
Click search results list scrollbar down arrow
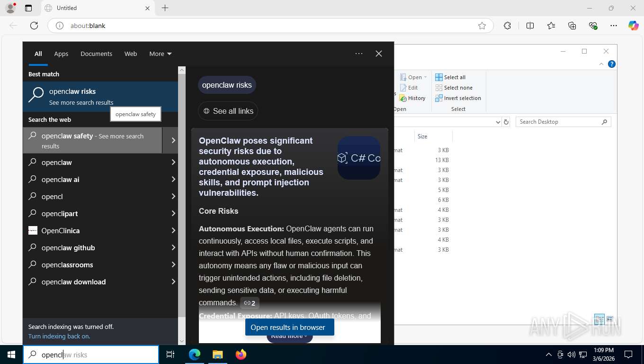pyautogui.click(x=182, y=341)
